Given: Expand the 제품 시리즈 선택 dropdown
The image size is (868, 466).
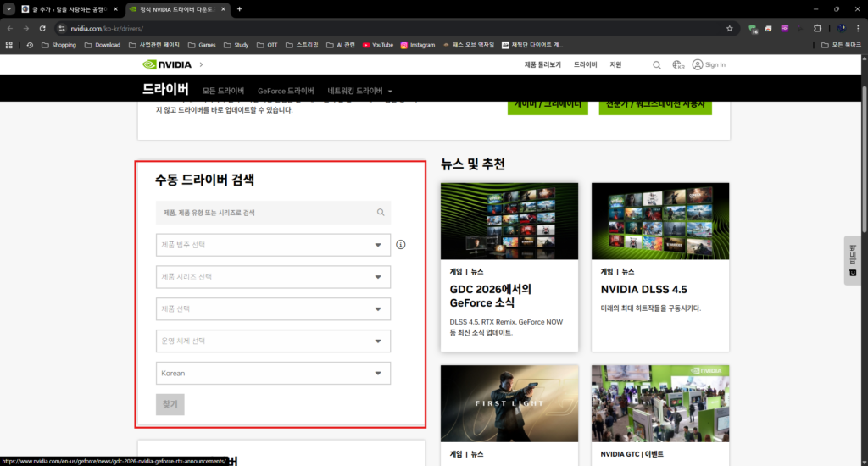Looking at the screenshot, I should click(273, 277).
